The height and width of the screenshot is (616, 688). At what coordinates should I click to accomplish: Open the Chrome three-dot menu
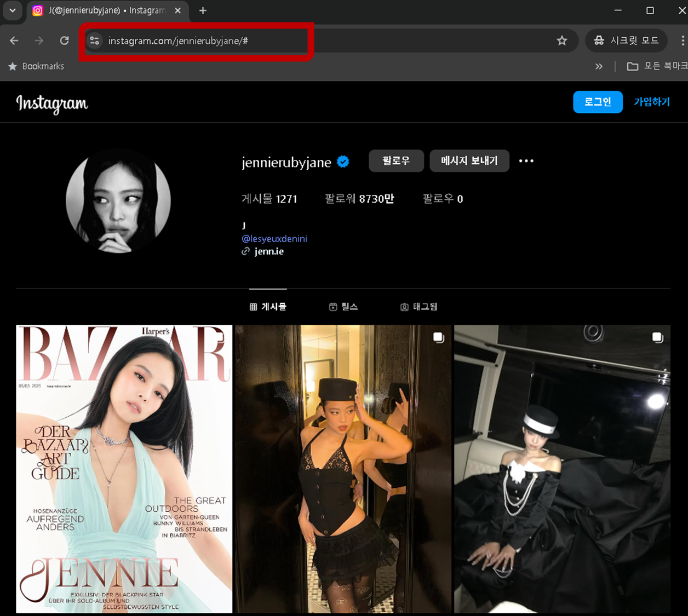(x=682, y=41)
